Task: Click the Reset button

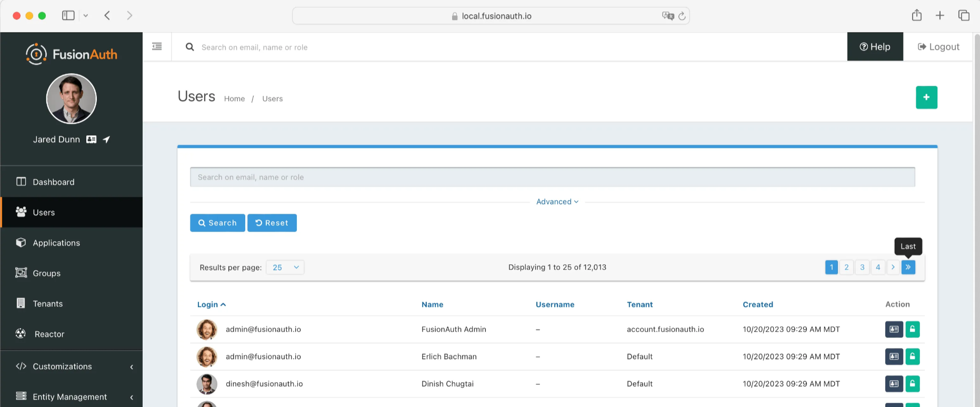Action: 272,223
